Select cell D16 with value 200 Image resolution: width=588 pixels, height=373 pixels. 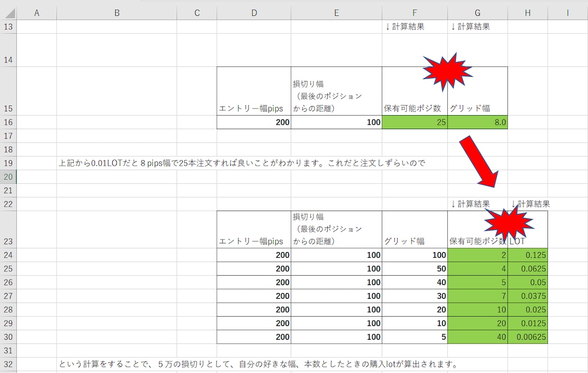[x=254, y=122]
